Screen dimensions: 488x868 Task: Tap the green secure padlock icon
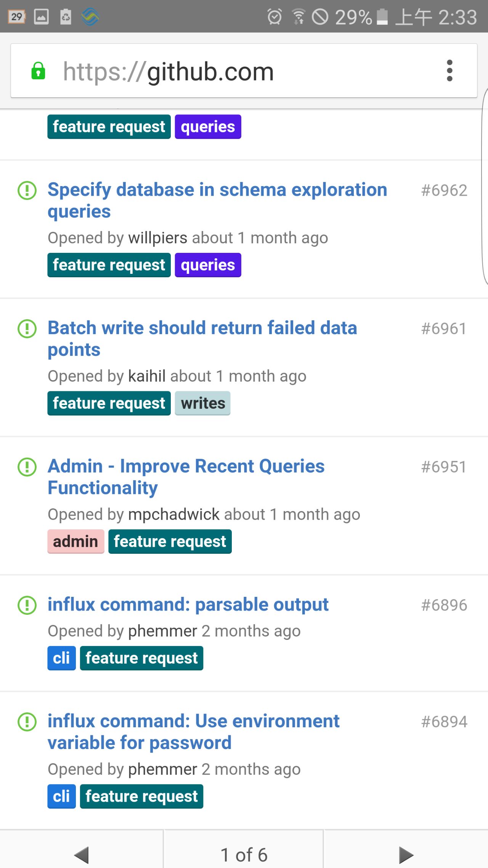pyautogui.click(x=38, y=71)
